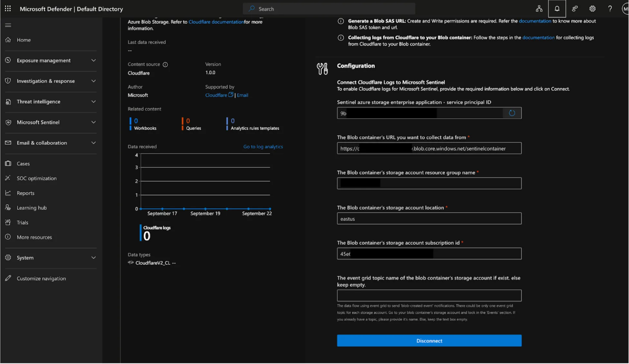Collapse the Exposure management section
Screen dimensions: 629x364
(93, 60)
